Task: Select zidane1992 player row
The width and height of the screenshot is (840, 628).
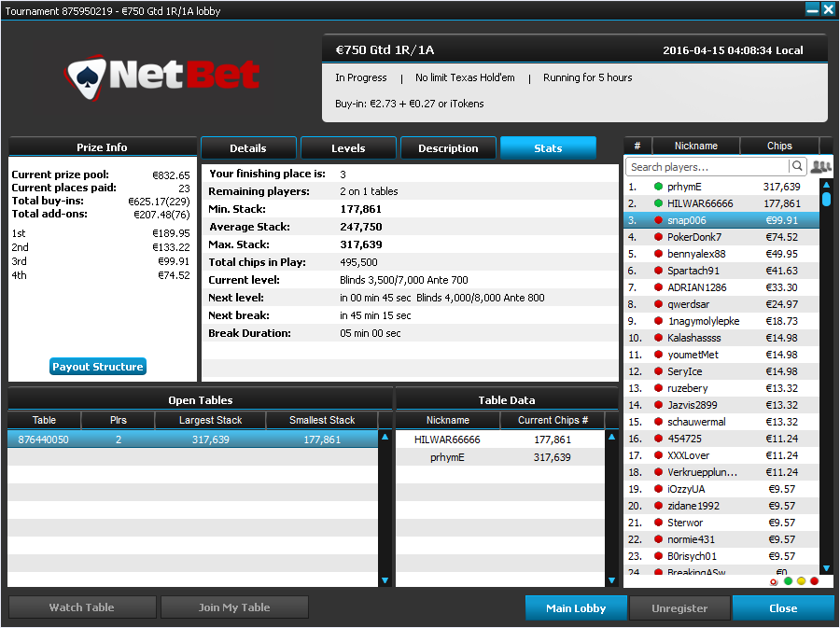Action: (x=721, y=506)
